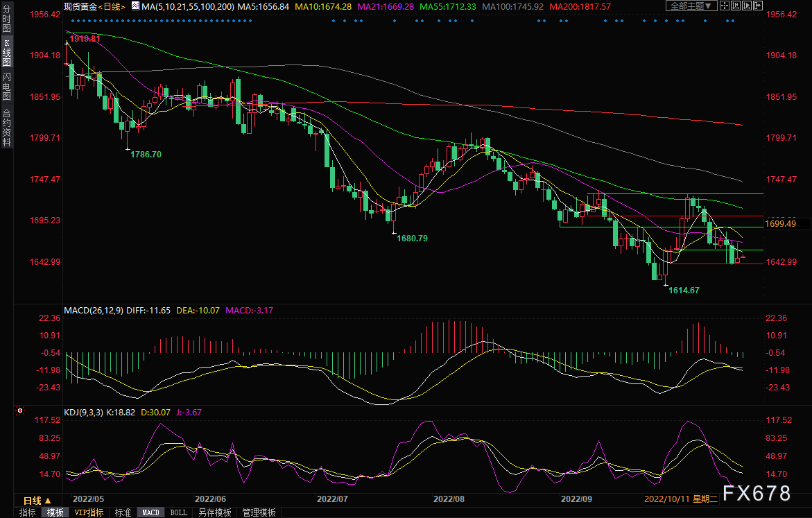Click the MA indicator chart icon
Image resolution: width=812 pixels, height=518 pixels.
coord(135,6)
